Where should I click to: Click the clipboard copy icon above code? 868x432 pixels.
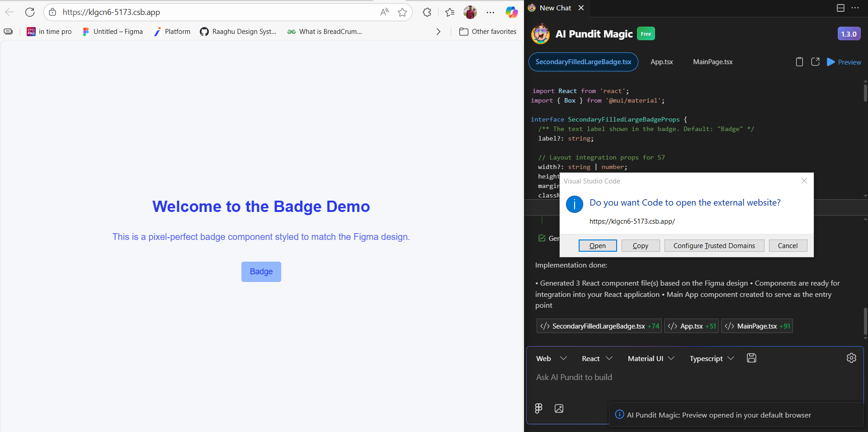coord(799,62)
